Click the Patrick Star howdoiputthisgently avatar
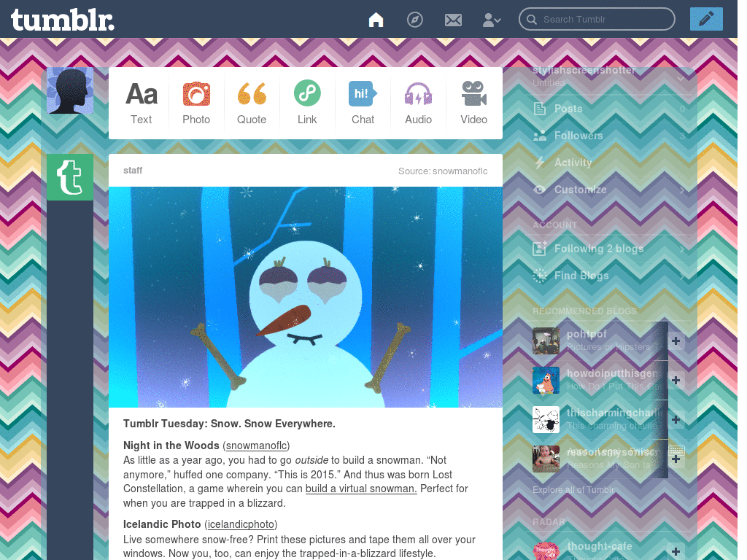Screen dimensions: 747x560 546,380
